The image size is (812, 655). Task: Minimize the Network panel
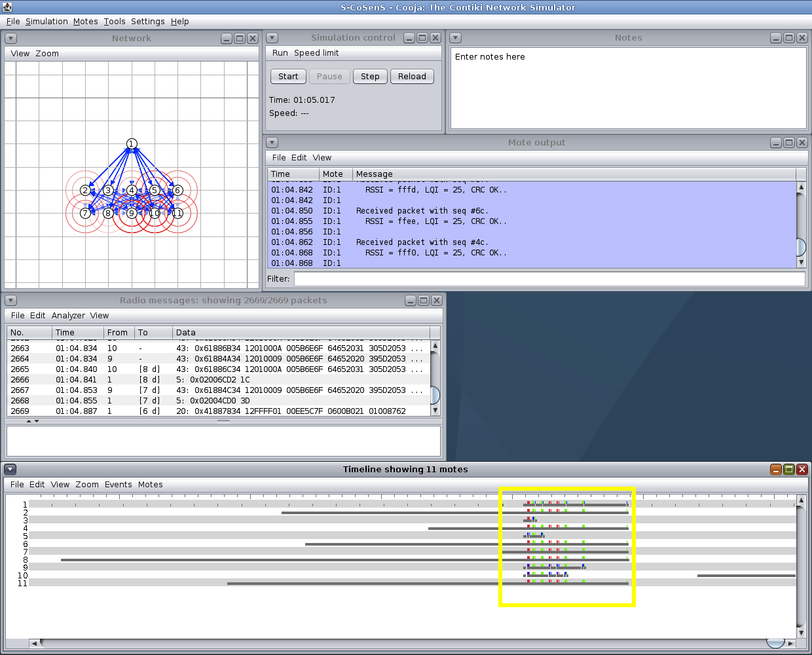click(227, 39)
